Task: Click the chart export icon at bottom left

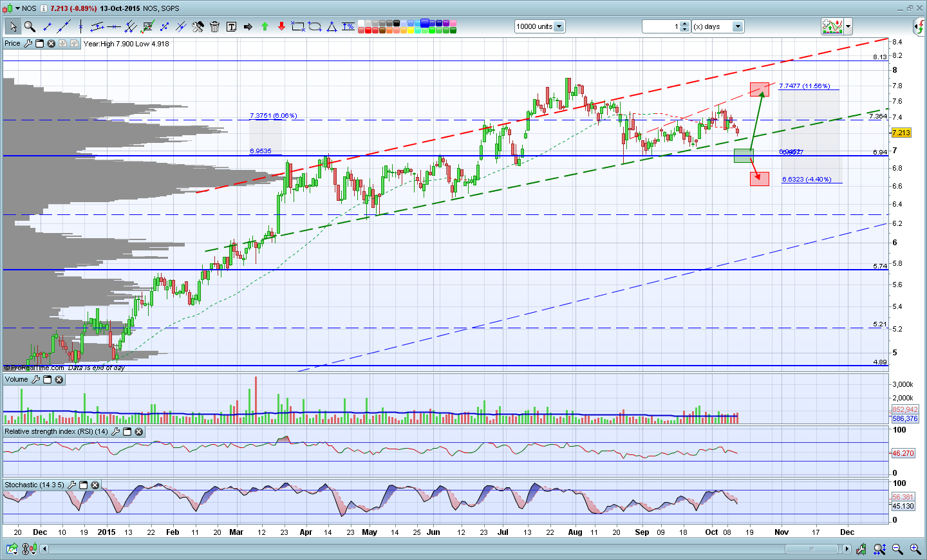Action: coord(12,549)
